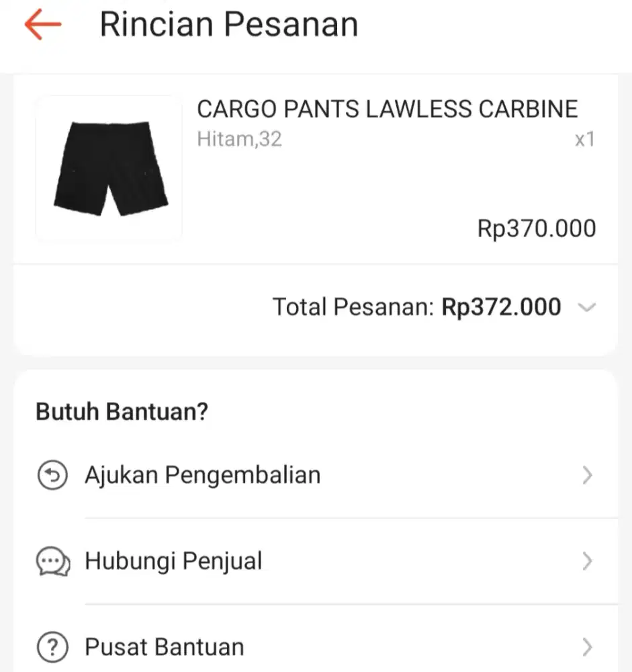Image resolution: width=632 pixels, height=672 pixels.
Task: Click the bold Rp372.000 total amount
Action: (x=501, y=307)
